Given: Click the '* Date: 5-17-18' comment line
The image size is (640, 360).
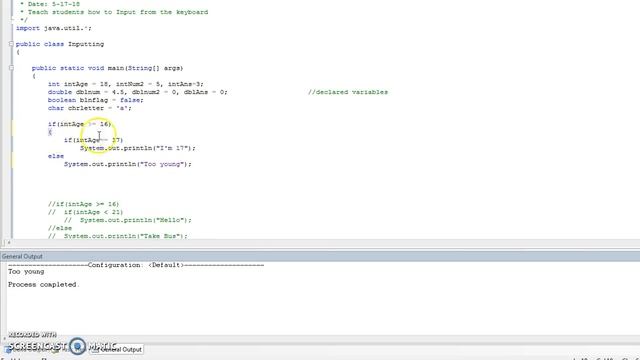Looking at the screenshot, I should pyautogui.click(x=50, y=4).
